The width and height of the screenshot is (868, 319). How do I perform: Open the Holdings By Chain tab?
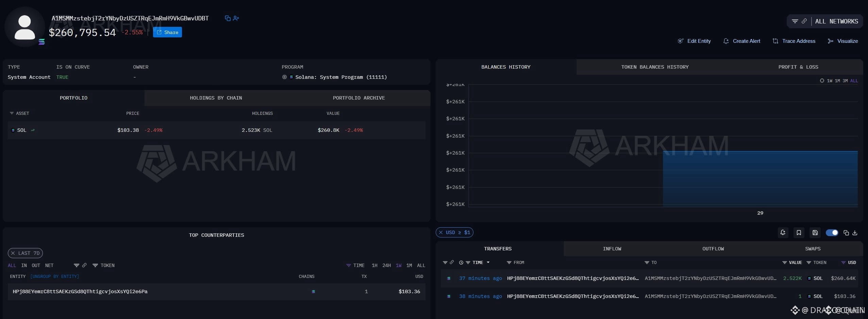point(216,98)
